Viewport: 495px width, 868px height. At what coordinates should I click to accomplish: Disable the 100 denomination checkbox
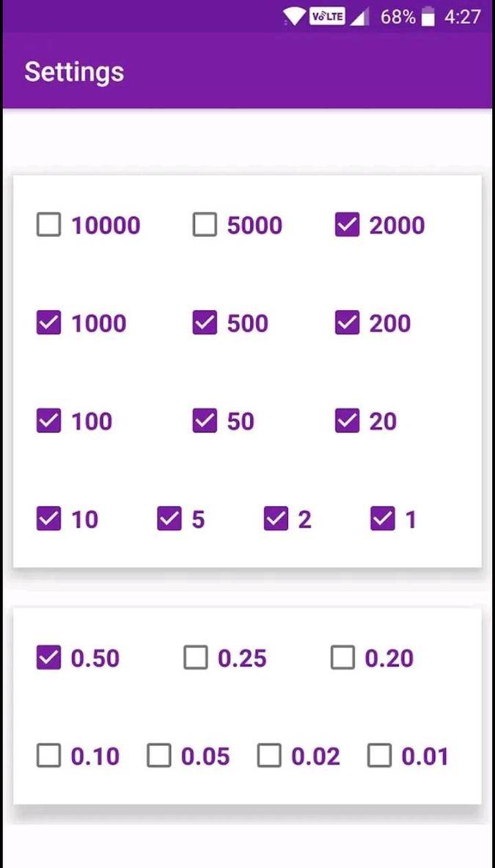[48, 421]
